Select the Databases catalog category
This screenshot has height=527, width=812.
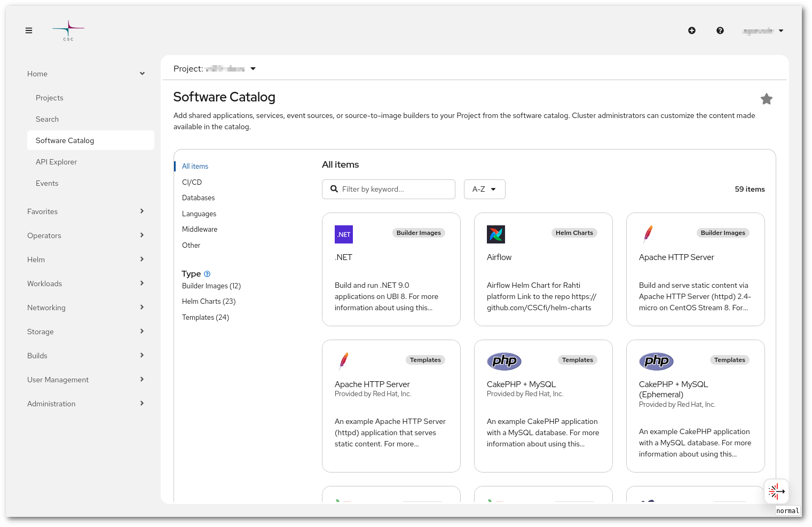(x=198, y=198)
